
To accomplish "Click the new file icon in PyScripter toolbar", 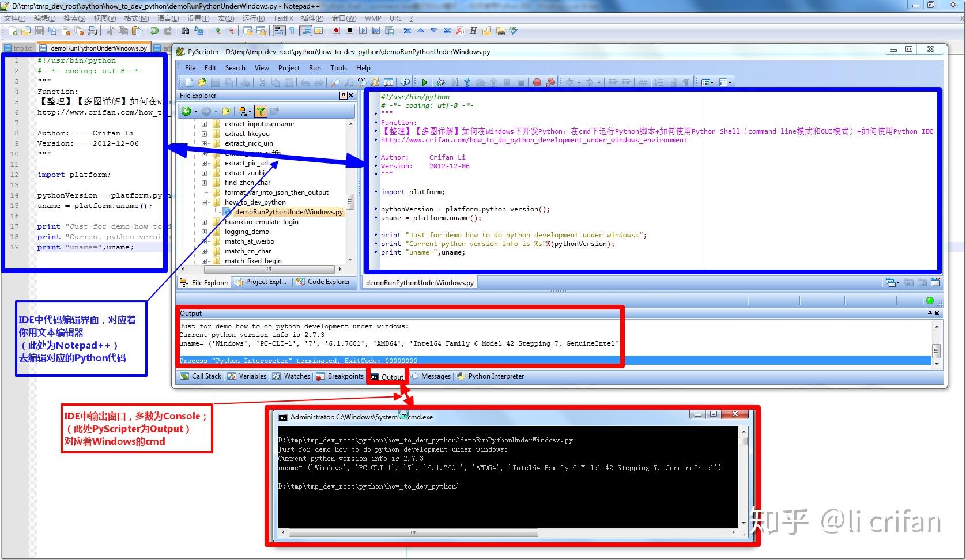I will tap(190, 82).
